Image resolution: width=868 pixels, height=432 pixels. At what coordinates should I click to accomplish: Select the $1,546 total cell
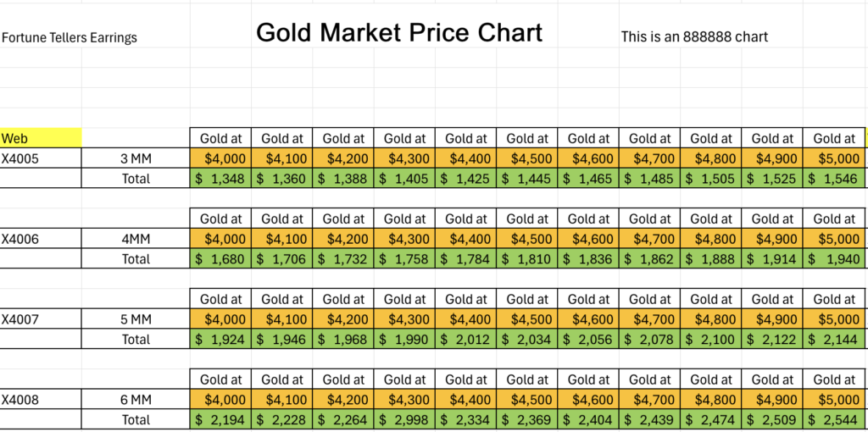834,179
